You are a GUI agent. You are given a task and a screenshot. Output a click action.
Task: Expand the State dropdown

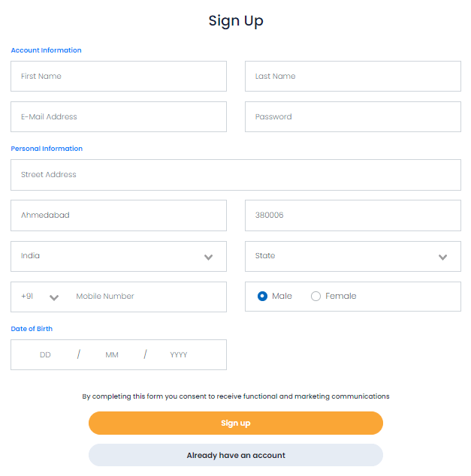click(352, 256)
